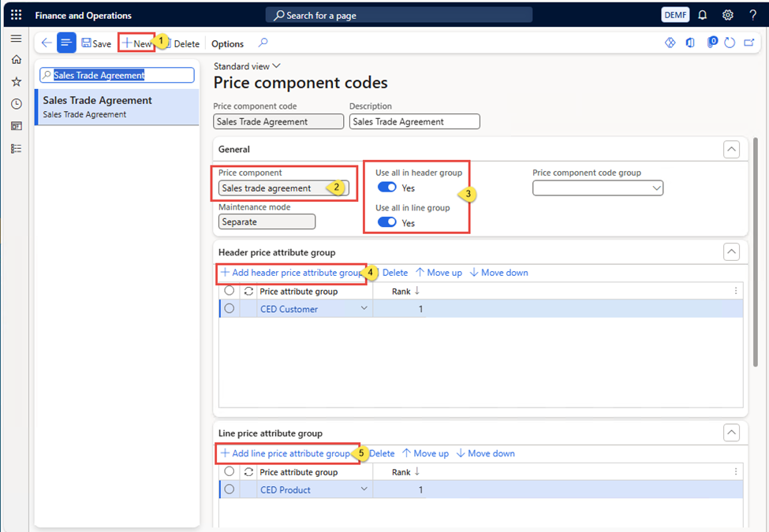
Task: Click the Back arrow in the action pane
Action: (47, 43)
